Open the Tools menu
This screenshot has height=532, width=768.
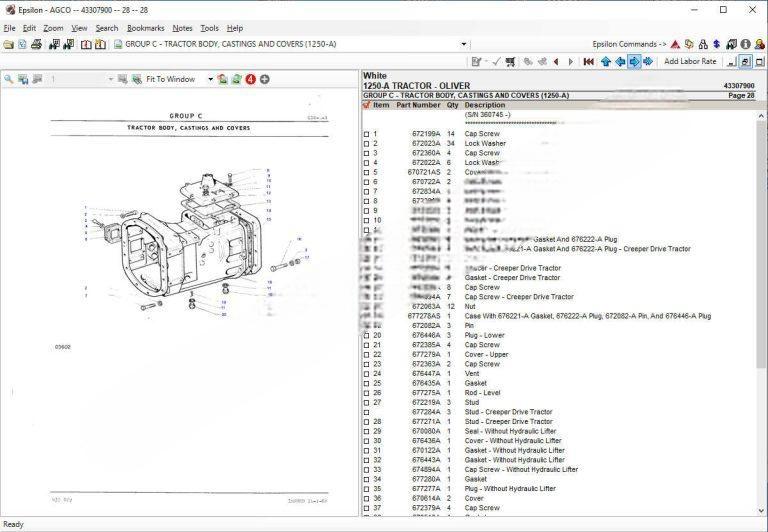point(209,28)
